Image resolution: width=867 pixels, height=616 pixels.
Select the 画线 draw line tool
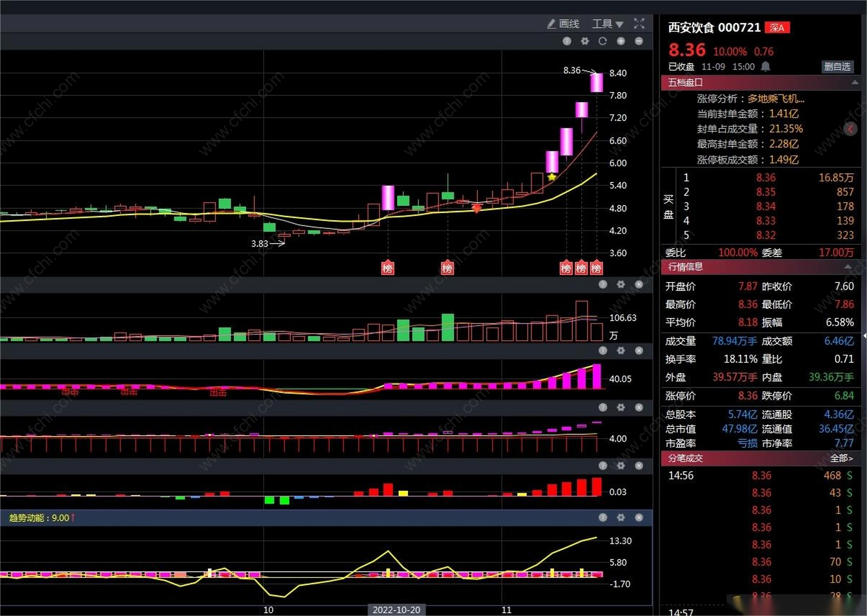(x=563, y=24)
